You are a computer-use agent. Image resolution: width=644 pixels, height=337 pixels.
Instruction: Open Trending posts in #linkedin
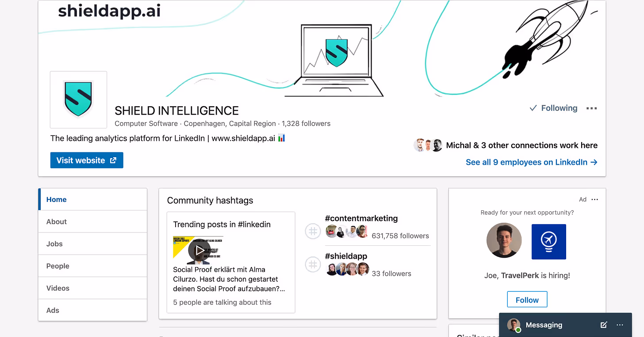tap(222, 224)
